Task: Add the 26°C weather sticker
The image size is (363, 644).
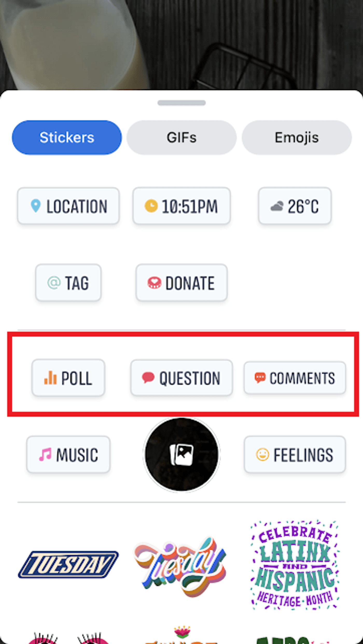Action: point(295,206)
